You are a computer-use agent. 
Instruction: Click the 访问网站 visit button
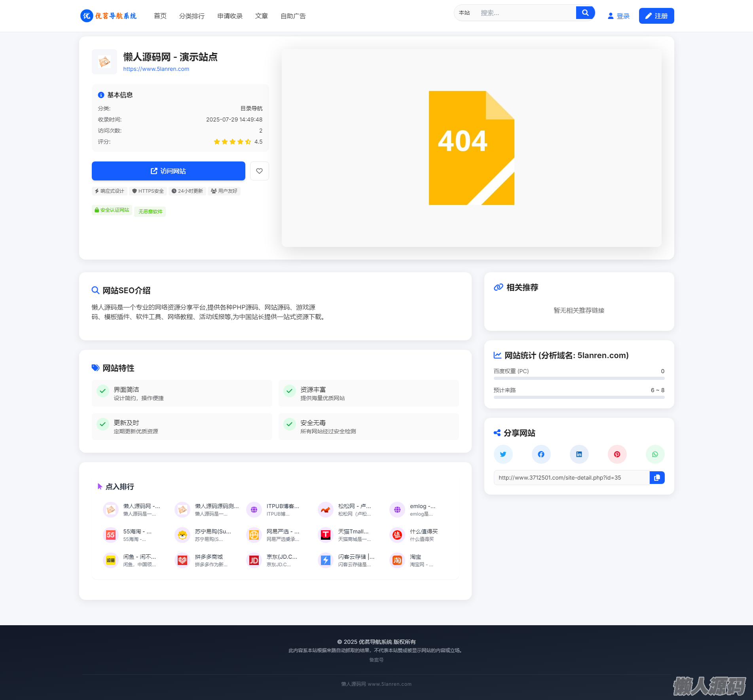click(x=169, y=171)
